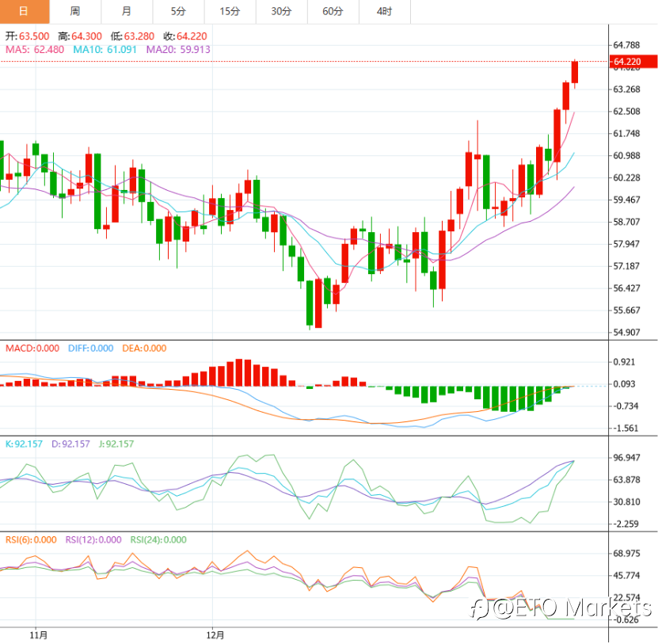This screenshot has width=658, height=644.
Task: Switch to the 月 monthly tab
Action: coord(127,11)
